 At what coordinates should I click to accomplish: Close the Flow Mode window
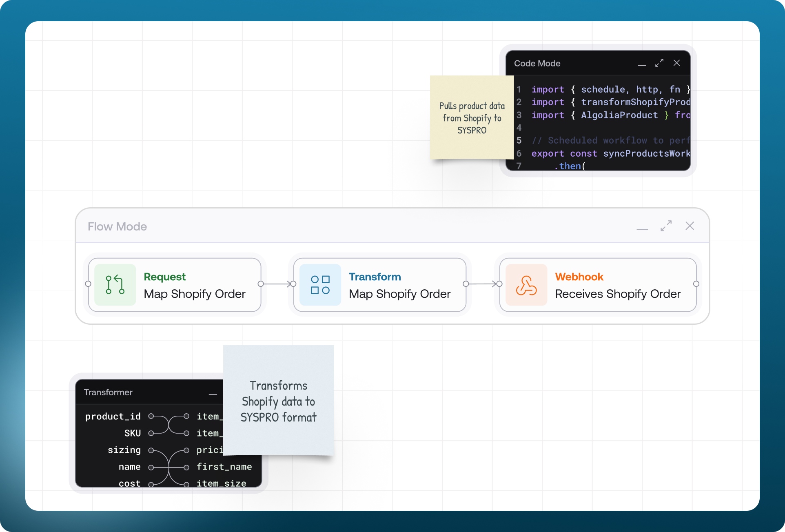coord(690,226)
